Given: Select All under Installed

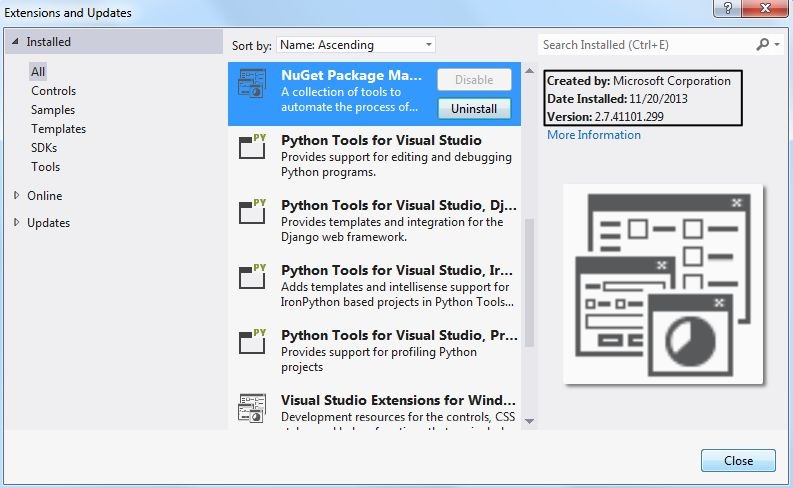Looking at the screenshot, I should [38, 72].
